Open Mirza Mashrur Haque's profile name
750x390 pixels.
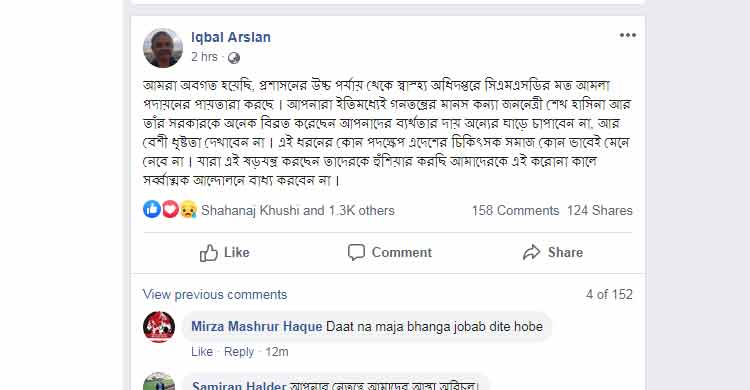tap(256, 326)
